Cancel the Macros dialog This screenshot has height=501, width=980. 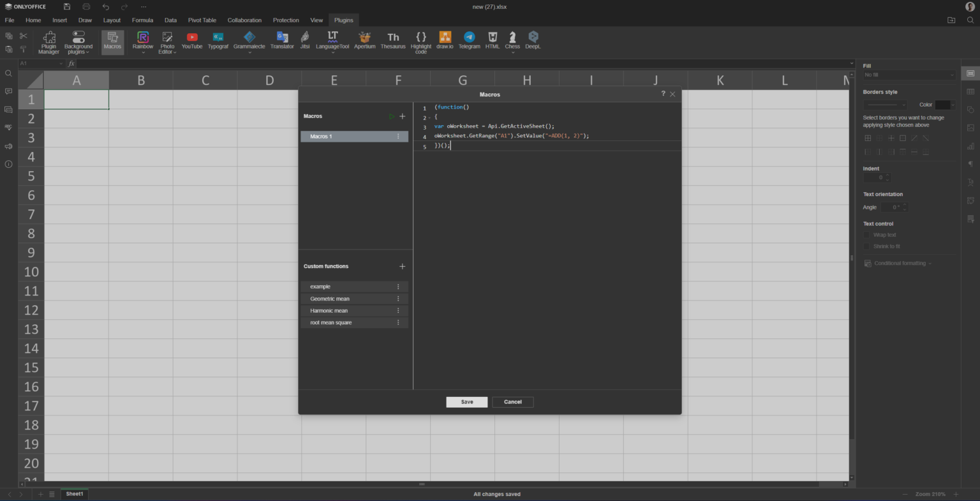pyautogui.click(x=512, y=402)
